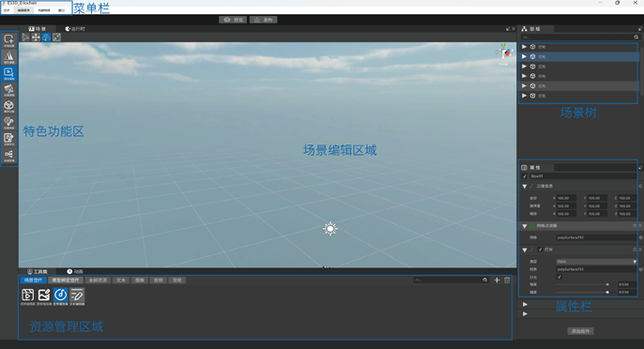Click the reset icon on the 灯光 component header

point(635,250)
